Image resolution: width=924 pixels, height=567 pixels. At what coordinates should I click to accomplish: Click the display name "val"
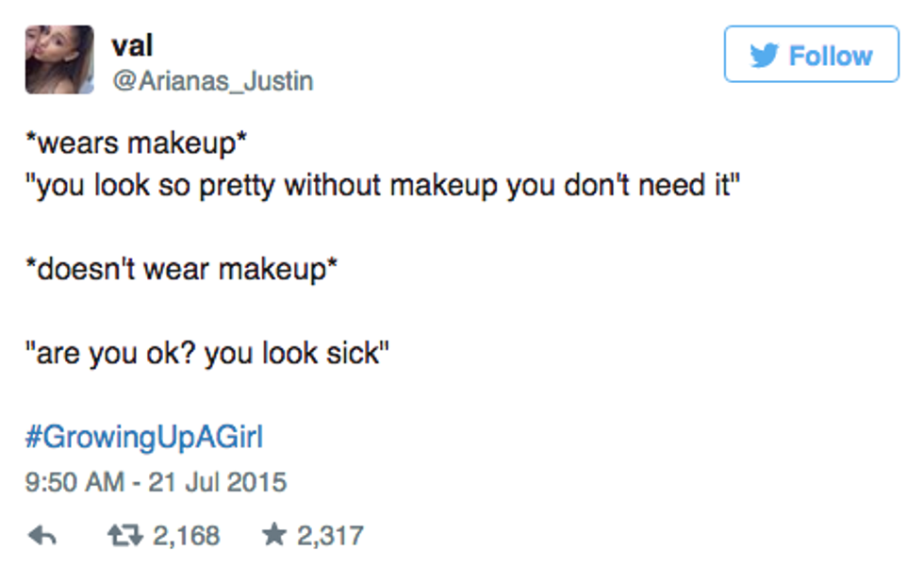132,45
